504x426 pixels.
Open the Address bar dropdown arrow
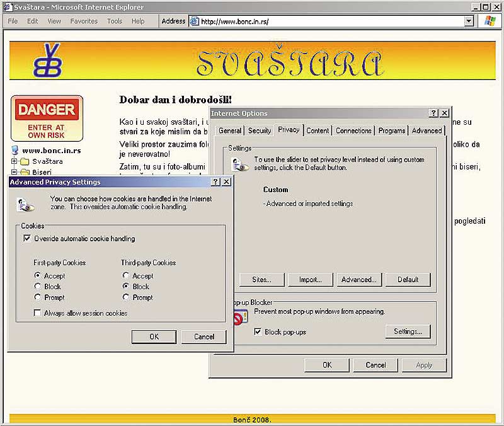pyautogui.click(x=469, y=21)
